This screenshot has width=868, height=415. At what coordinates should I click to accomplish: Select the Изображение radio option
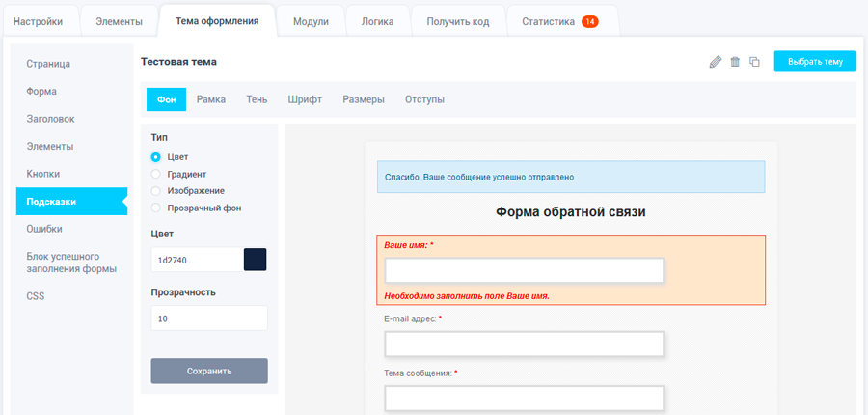click(x=156, y=190)
